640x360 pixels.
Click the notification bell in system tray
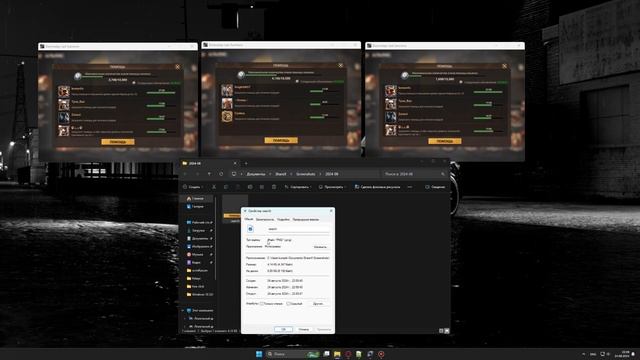(x=633, y=354)
